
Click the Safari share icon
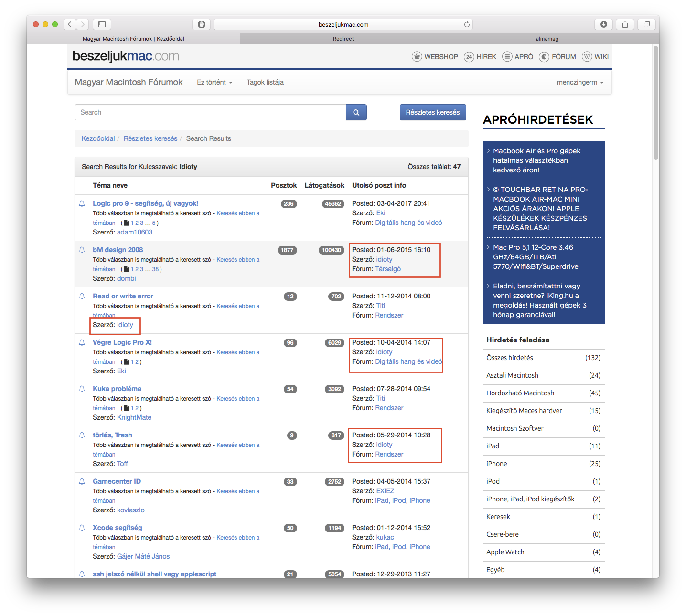625,24
